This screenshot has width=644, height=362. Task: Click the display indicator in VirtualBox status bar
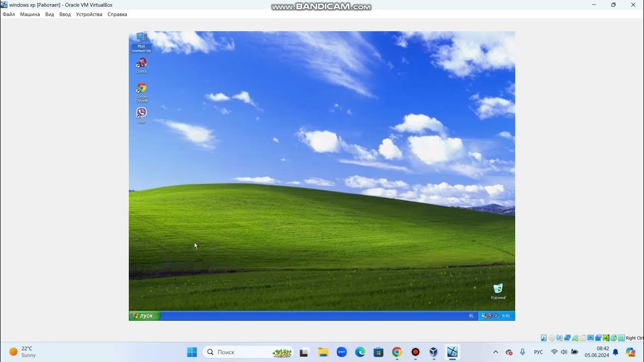pos(590,338)
